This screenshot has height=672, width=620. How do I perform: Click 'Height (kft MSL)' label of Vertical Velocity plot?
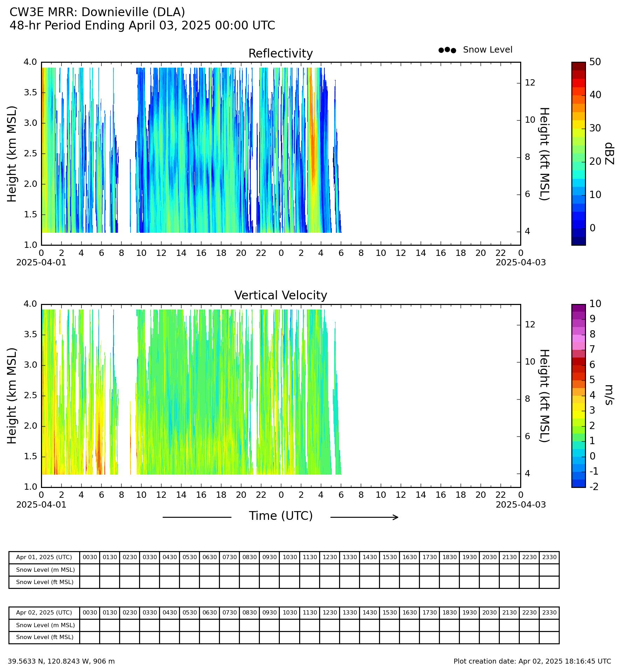tap(544, 395)
